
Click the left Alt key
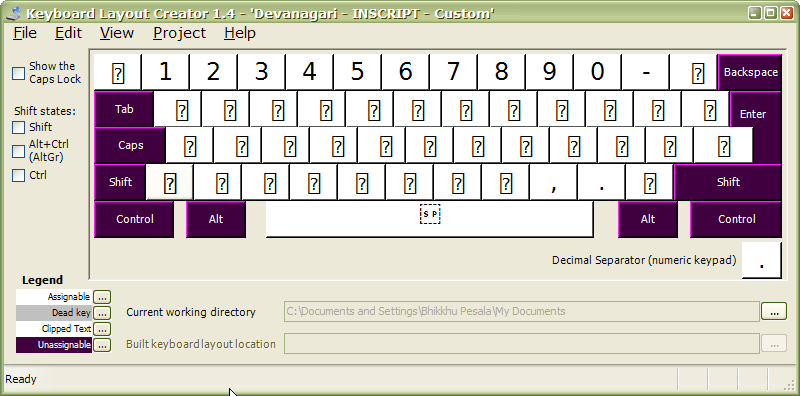click(x=216, y=219)
